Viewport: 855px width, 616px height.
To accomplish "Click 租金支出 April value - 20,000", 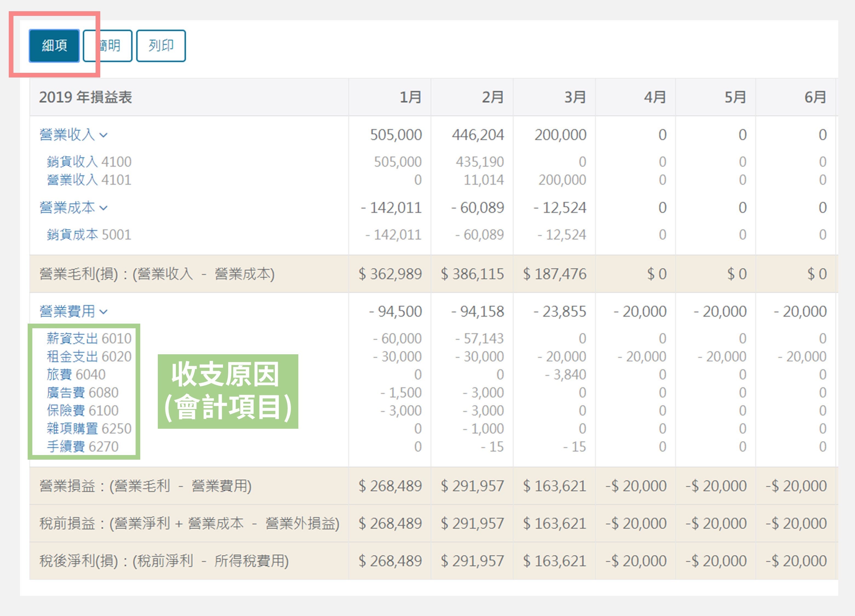I will tap(642, 356).
